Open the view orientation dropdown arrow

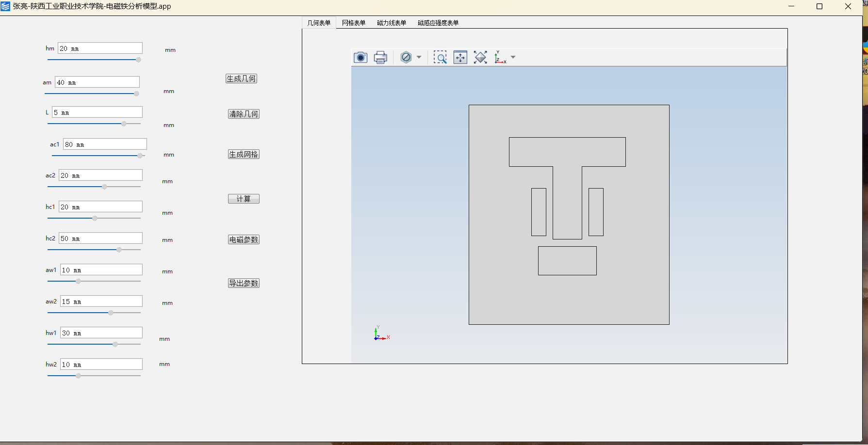point(513,57)
